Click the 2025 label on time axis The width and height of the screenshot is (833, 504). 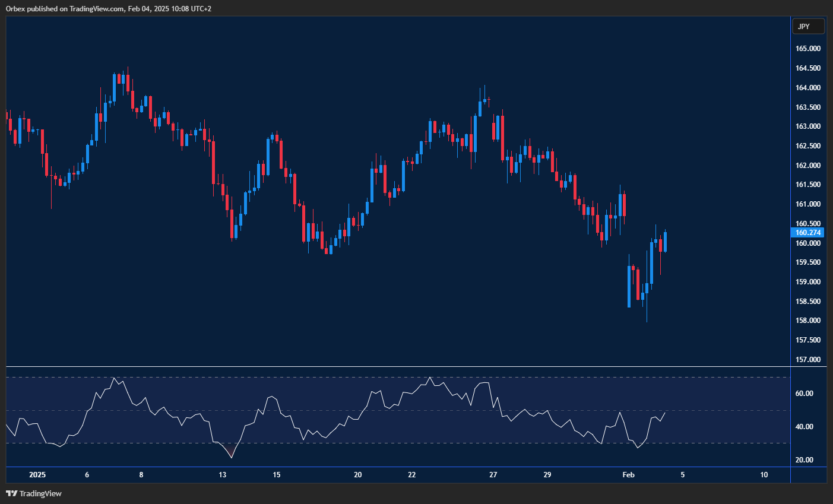point(37,475)
